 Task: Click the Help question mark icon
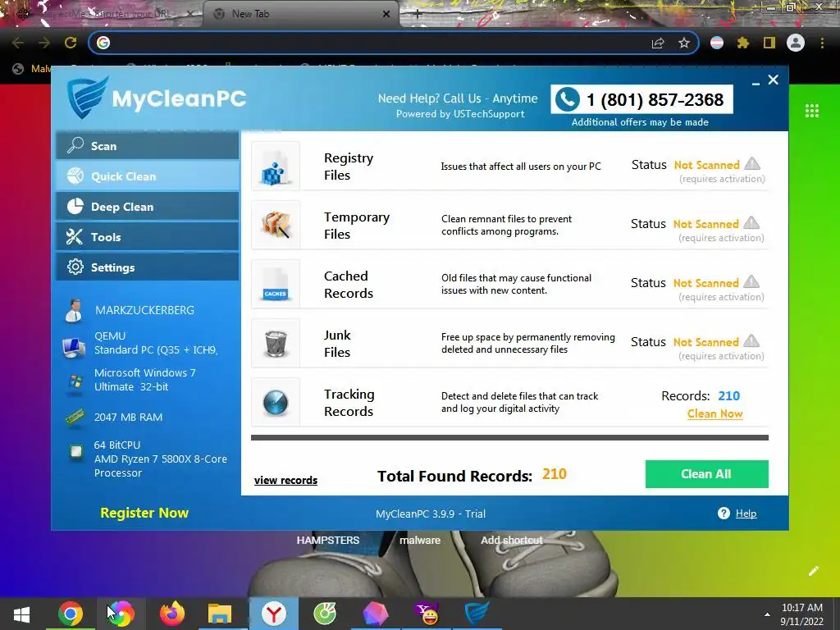(x=724, y=514)
